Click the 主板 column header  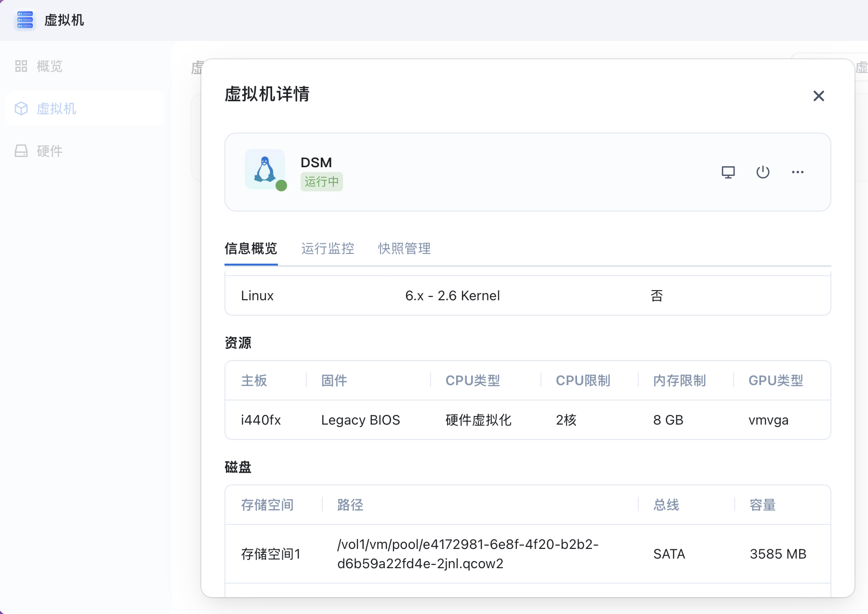[x=254, y=381]
